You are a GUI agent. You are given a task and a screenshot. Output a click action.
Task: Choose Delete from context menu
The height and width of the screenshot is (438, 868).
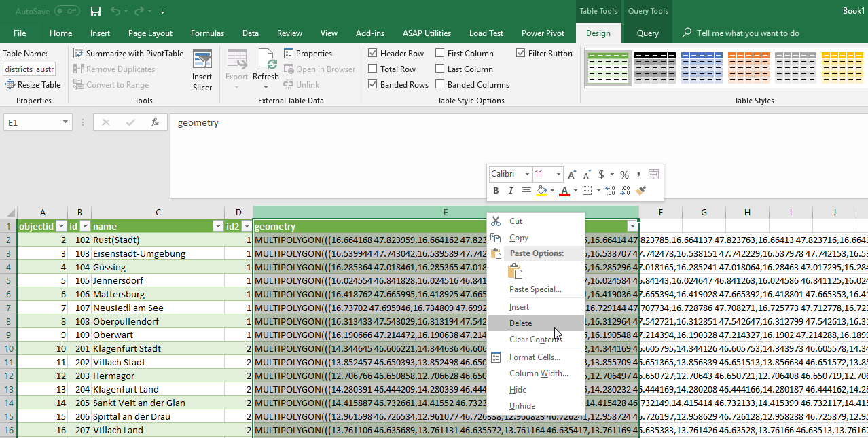pos(536,323)
